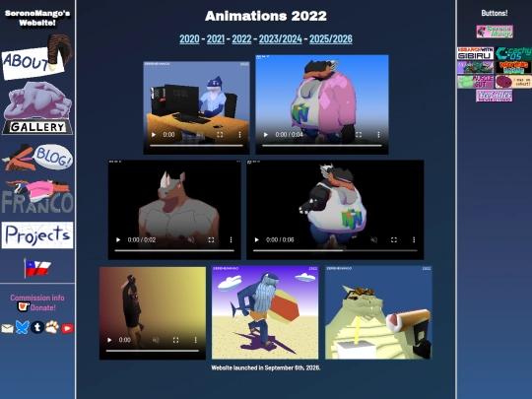Seek on the rhino video progress bar
This screenshot has height=399, width=532.
(x=174, y=251)
